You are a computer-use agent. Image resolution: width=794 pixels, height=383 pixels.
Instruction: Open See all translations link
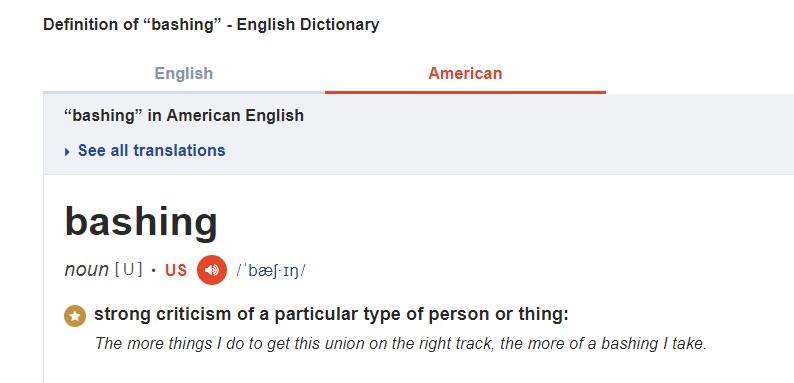[x=151, y=150]
